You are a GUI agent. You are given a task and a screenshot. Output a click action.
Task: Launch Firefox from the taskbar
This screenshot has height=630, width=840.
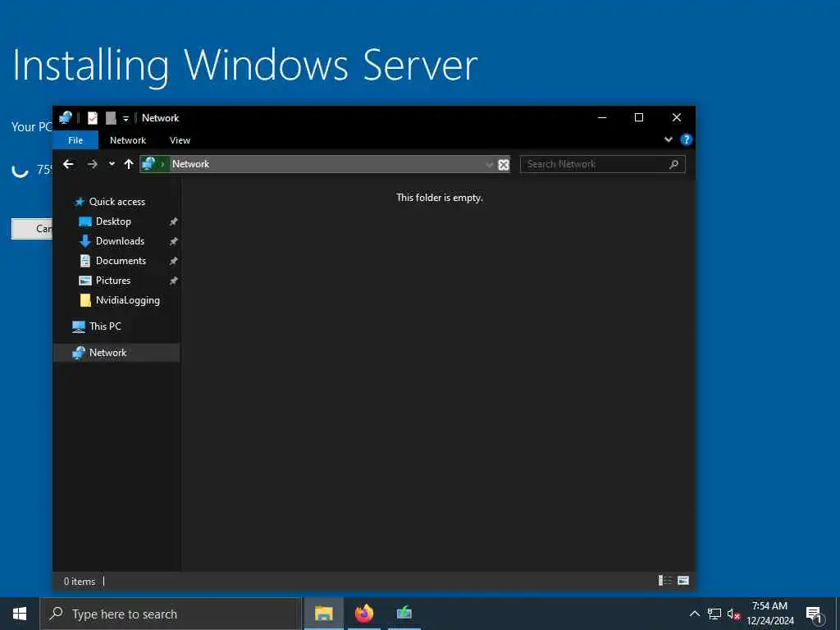(363, 614)
